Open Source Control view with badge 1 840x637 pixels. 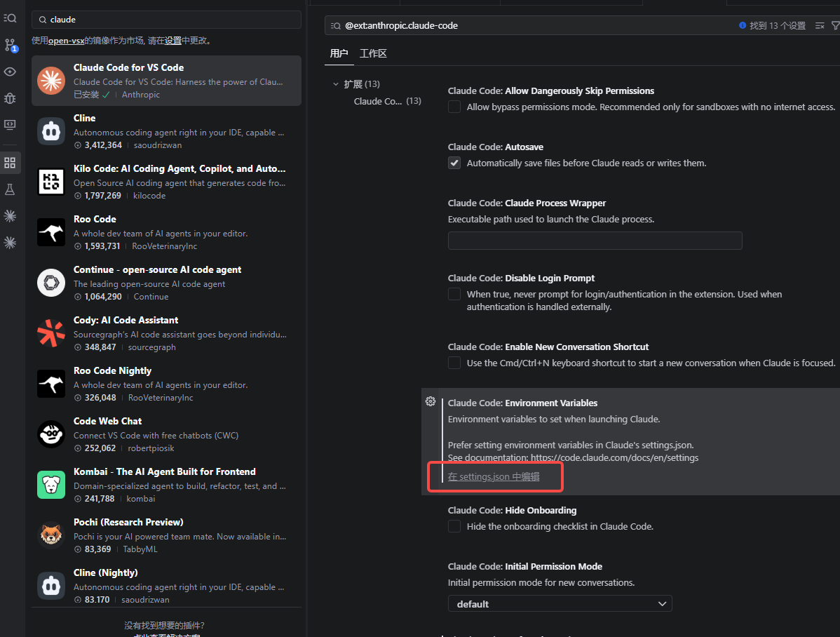(11, 45)
